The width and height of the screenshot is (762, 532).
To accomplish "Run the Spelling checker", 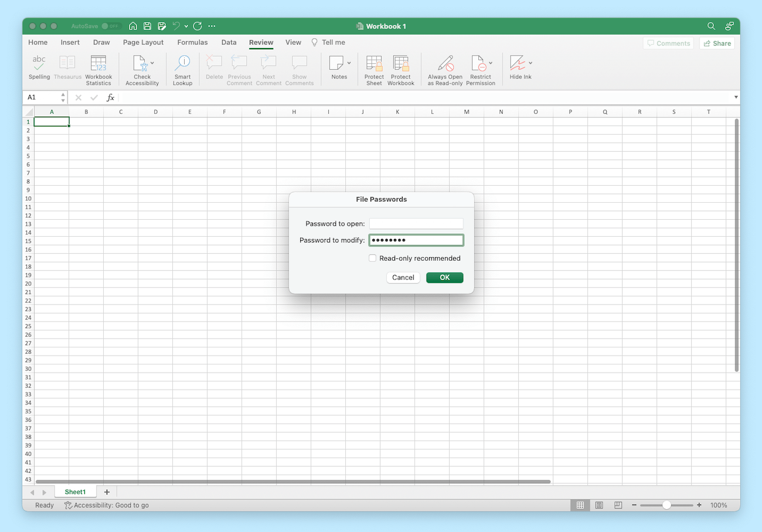I will tap(39, 67).
